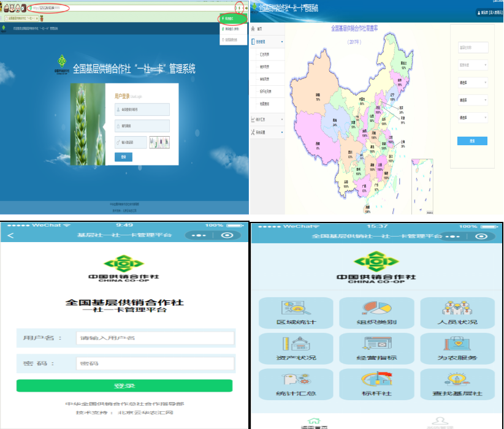Click the blue login button on the web page
The width and height of the screenshot is (504, 429).
[x=123, y=157]
